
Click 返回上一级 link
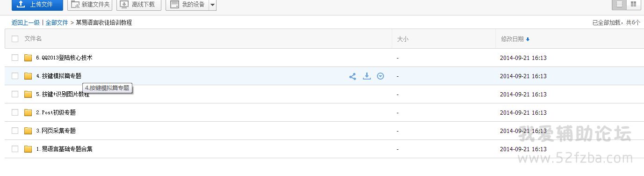point(26,22)
